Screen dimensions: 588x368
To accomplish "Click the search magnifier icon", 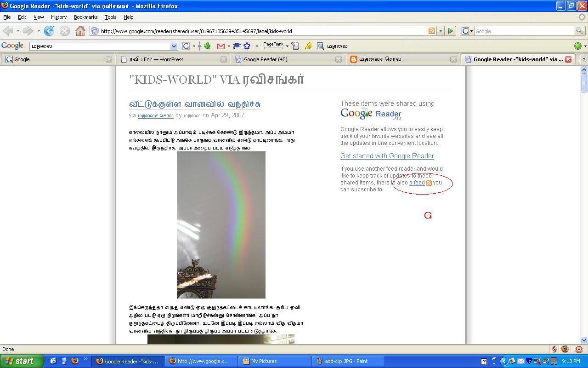I will [x=580, y=31].
